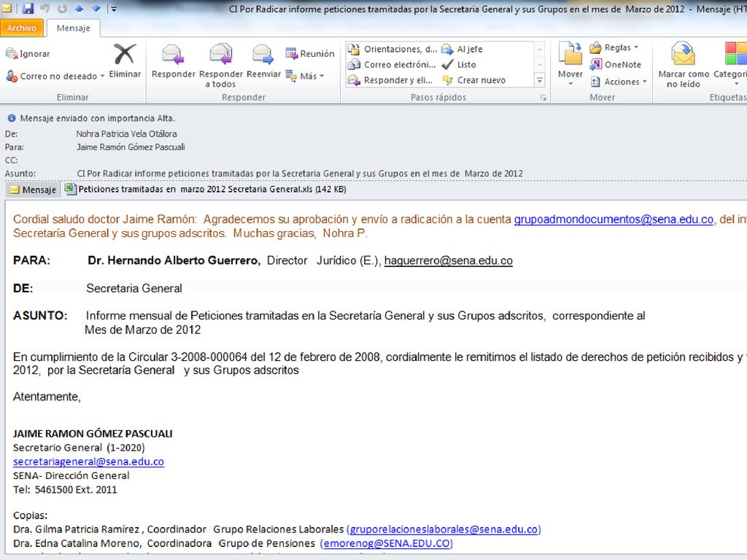Choose Responder y eliminar quick step
747x560 pixels.
pyautogui.click(x=390, y=80)
